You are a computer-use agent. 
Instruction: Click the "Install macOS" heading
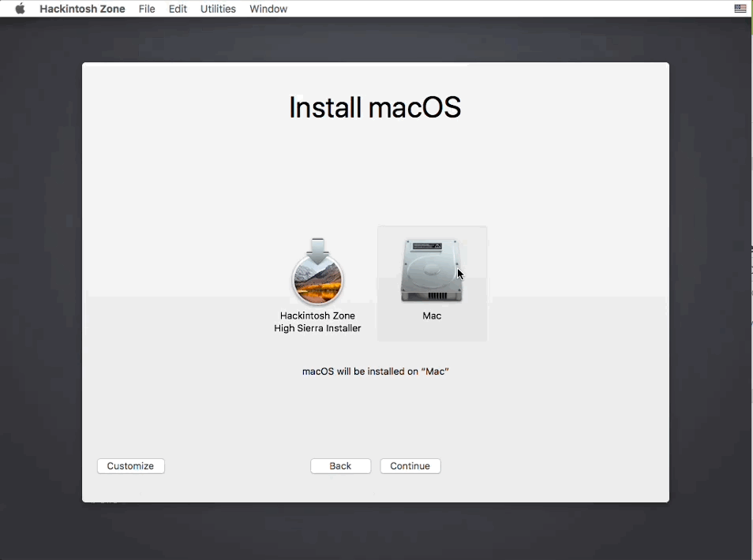[x=375, y=107]
